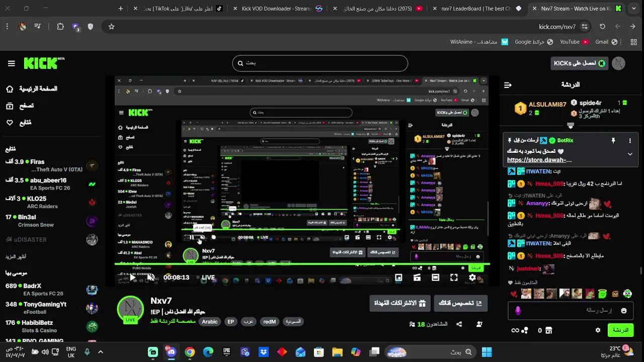Open the user profile avatar in header
The height and width of the screenshot is (362, 644).
[618, 63]
